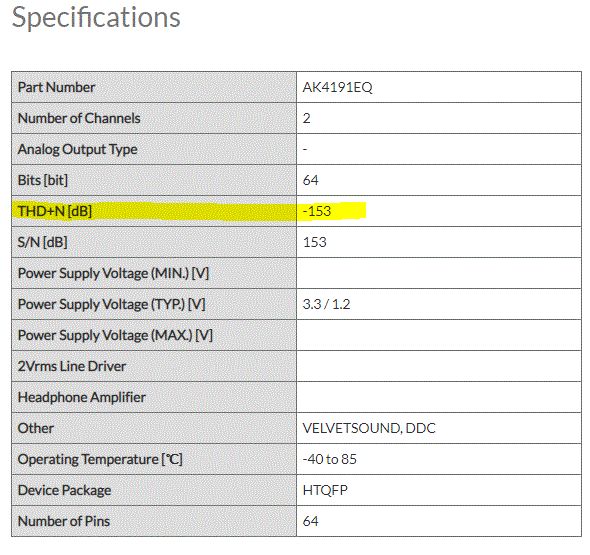This screenshot has height=555, width=590.
Task: Click the VELVETSOUND, DDC value
Action: pyautogui.click(x=369, y=428)
